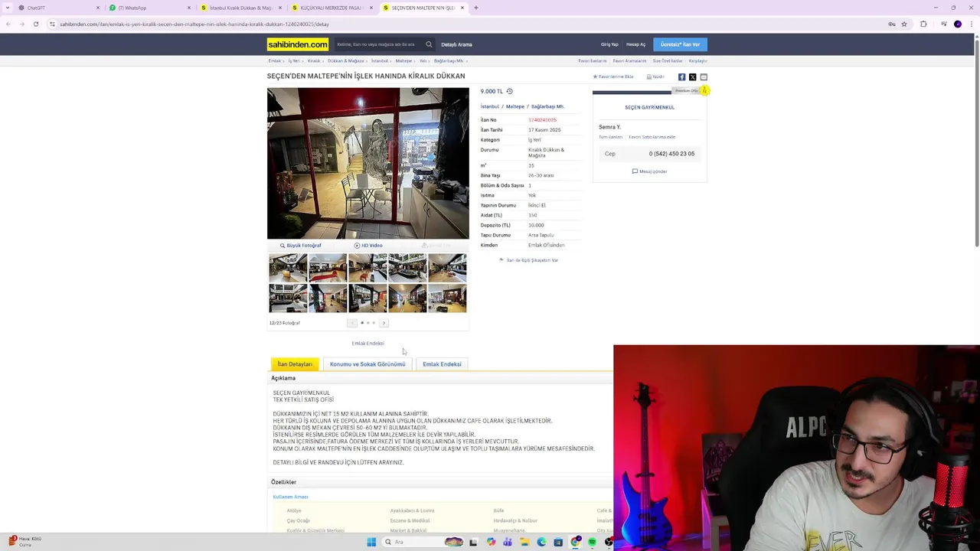Image resolution: width=980 pixels, height=551 pixels.
Task: Click listing number 1240240025
Action: [x=542, y=120]
